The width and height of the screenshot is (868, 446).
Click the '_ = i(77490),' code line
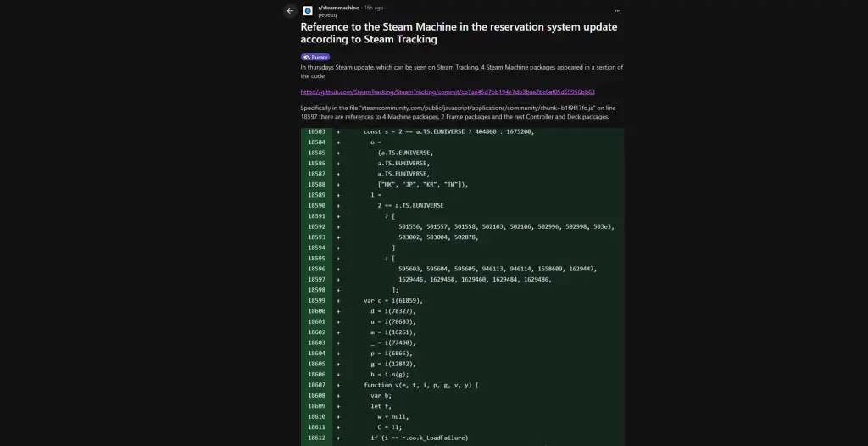(x=393, y=343)
